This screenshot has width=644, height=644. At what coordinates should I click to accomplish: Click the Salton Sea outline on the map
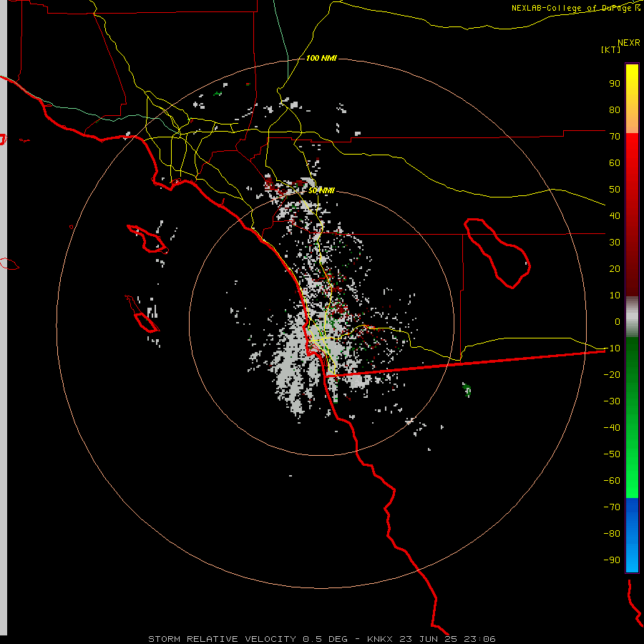pos(497,253)
